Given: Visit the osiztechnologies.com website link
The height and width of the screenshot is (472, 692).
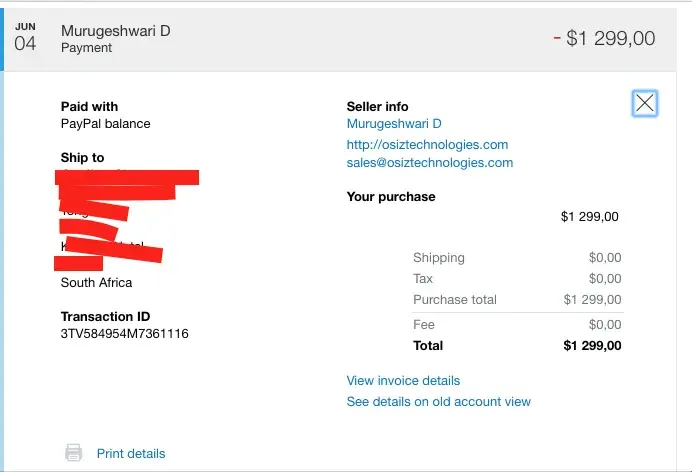Looking at the screenshot, I should click(x=427, y=144).
